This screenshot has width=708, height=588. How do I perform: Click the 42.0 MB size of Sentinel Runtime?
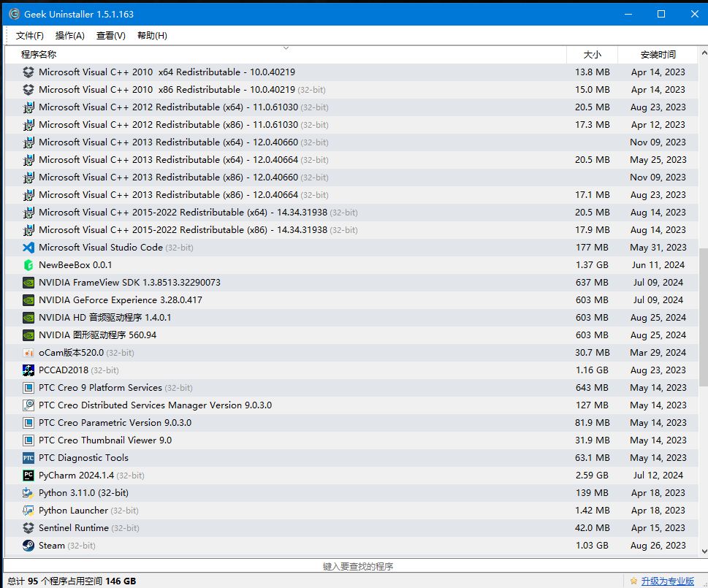[592, 528]
